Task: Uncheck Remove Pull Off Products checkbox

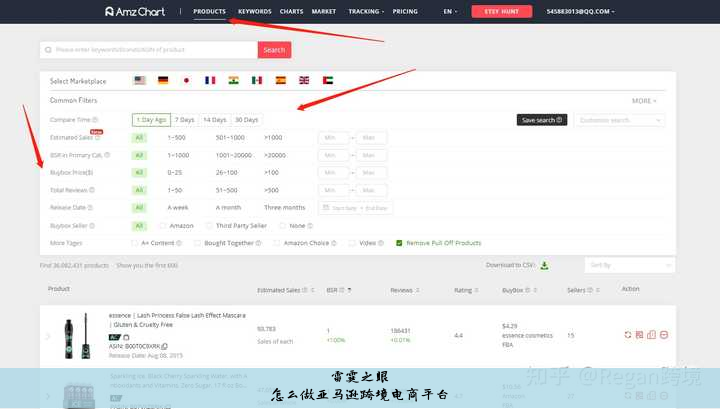Action: tap(399, 243)
